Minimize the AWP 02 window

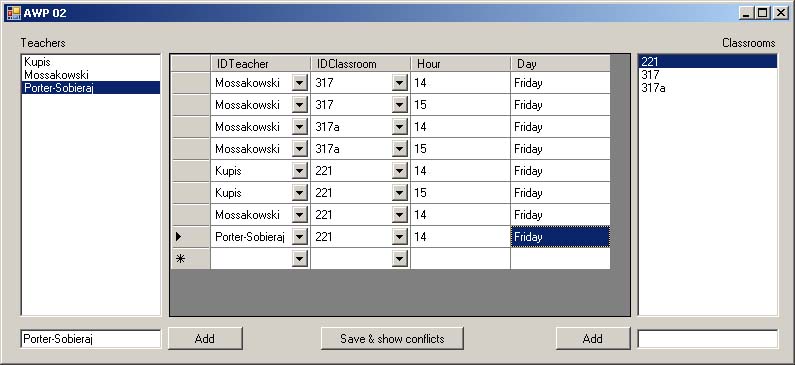pyautogui.click(x=745, y=13)
